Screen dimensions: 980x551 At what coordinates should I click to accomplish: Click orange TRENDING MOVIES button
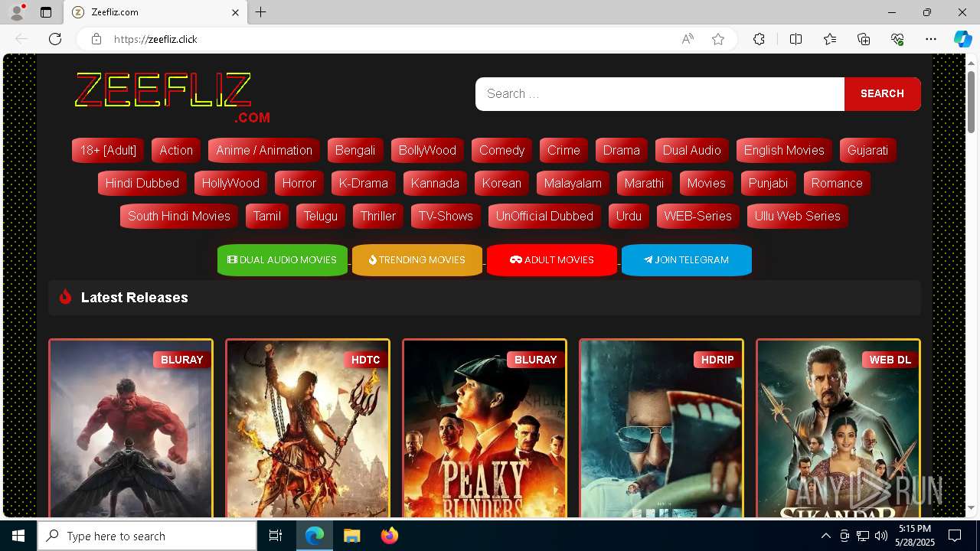click(x=417, y=260)
